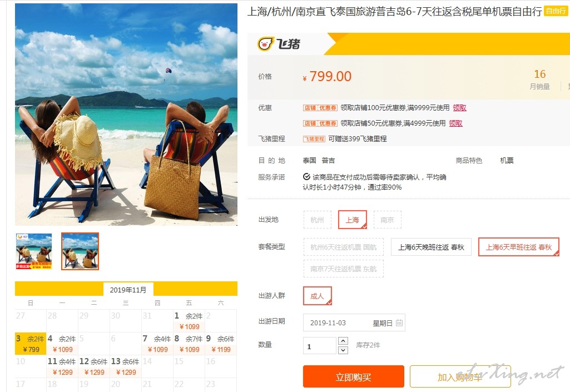The image size is (570, 392).
Task: Select 上海 as departure city
Action: 352,220
